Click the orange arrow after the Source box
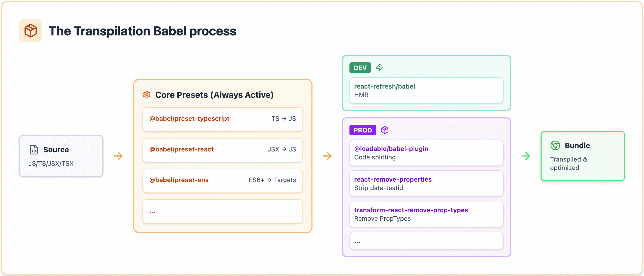Image resolution: width=644 pixels, height=276 pixels. 118,156
